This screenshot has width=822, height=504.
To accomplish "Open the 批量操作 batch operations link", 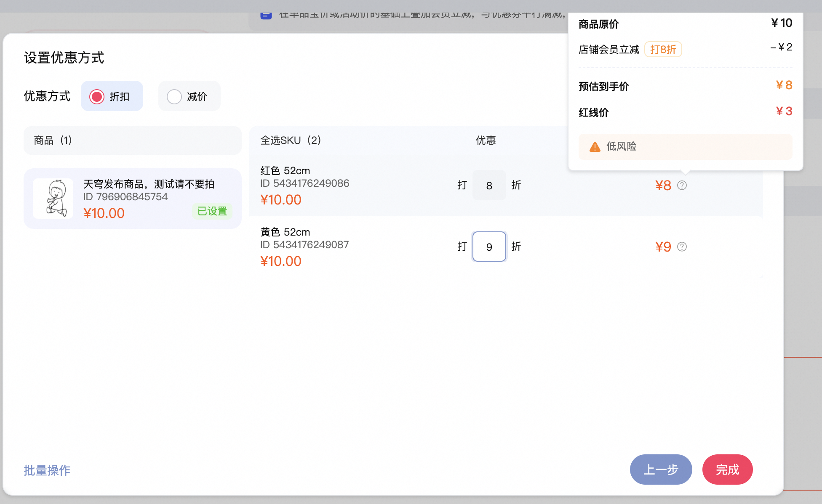I will point(47,470).
